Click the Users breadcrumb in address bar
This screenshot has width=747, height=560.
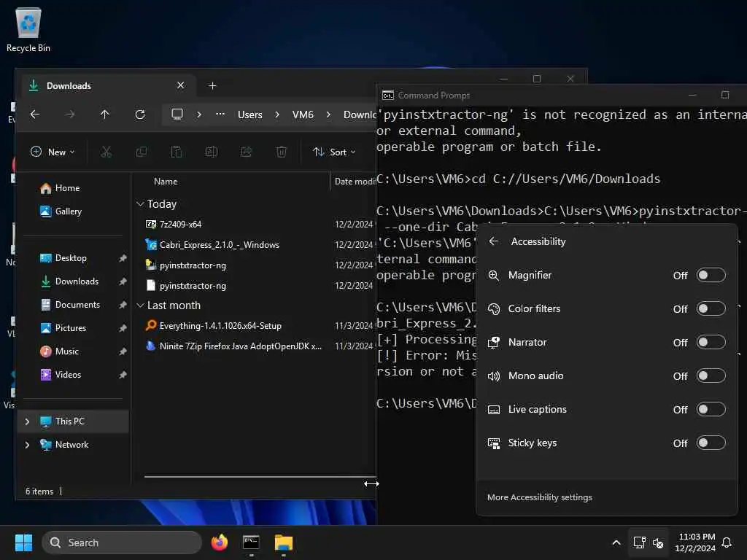(x=250, y=114)
